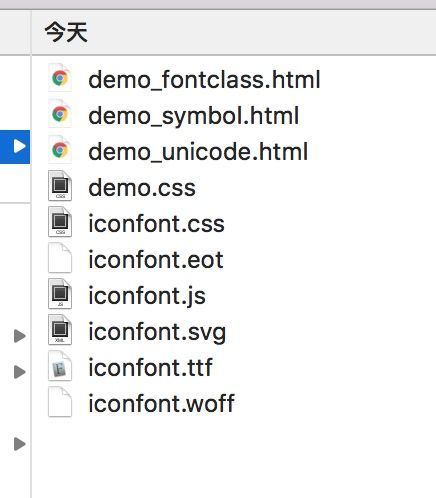Click the font file icon for iconfont.ttf

point(60,366)
